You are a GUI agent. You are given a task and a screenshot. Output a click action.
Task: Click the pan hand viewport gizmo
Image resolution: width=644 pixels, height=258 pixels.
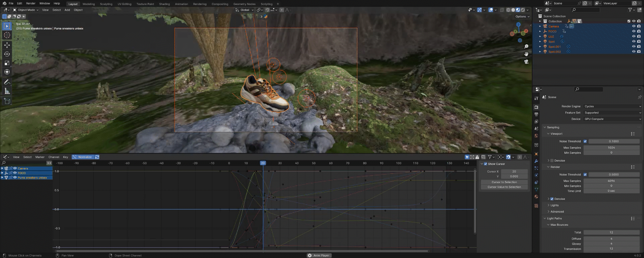(526, 54)
